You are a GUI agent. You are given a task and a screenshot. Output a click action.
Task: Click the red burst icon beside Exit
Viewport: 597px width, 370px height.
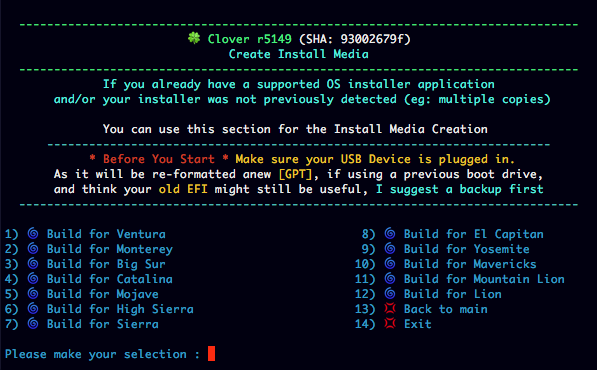[x=390, y=324]
